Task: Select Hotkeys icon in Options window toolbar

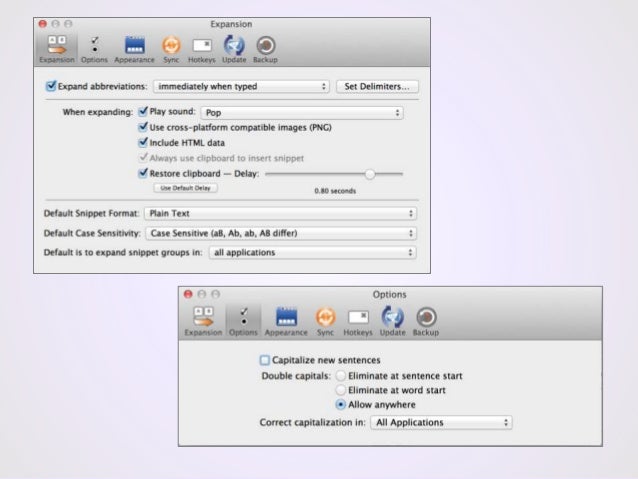Action: tap(358, 321)
